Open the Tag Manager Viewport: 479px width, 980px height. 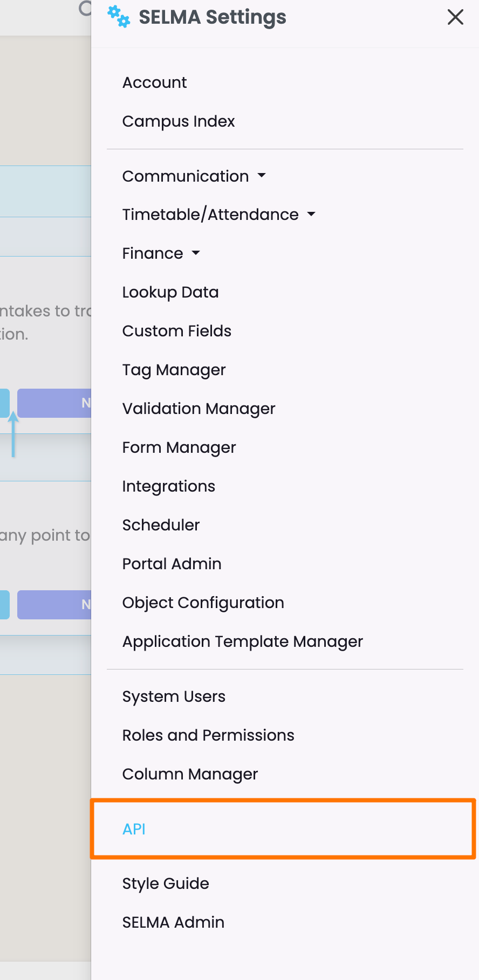click(174, 370)
